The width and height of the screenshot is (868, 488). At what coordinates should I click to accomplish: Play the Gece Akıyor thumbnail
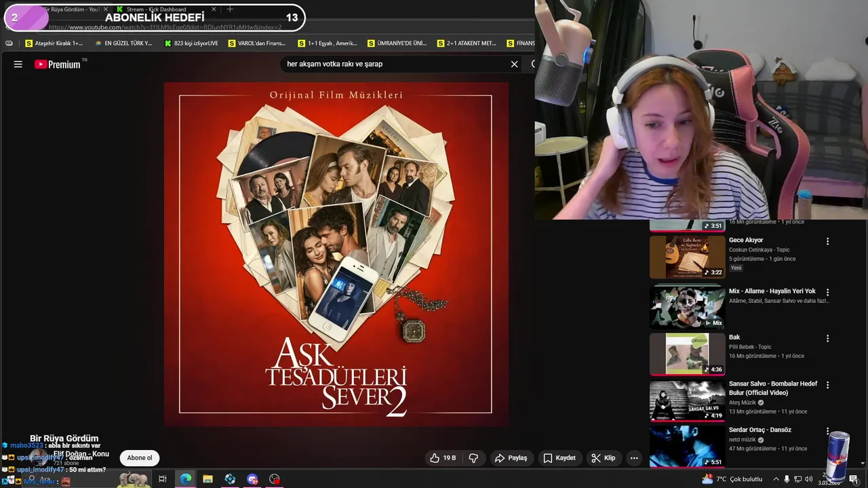(x=688, y=257)
